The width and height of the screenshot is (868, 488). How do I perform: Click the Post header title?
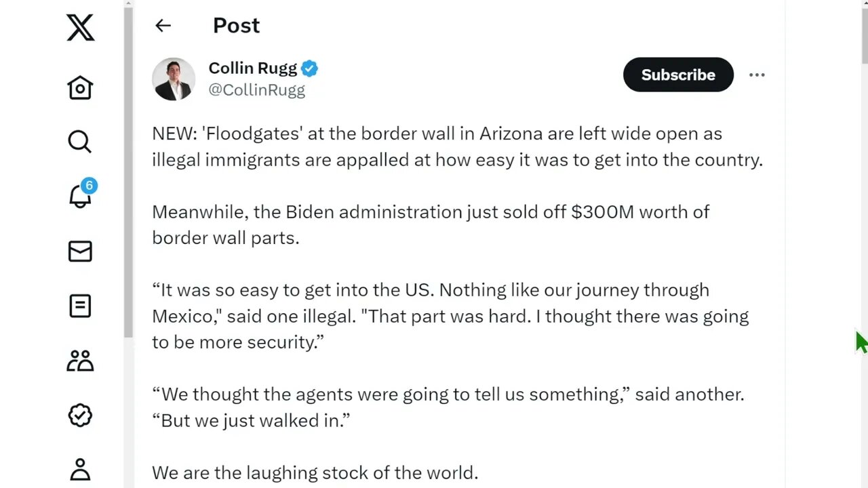click(x=236, y=26)
